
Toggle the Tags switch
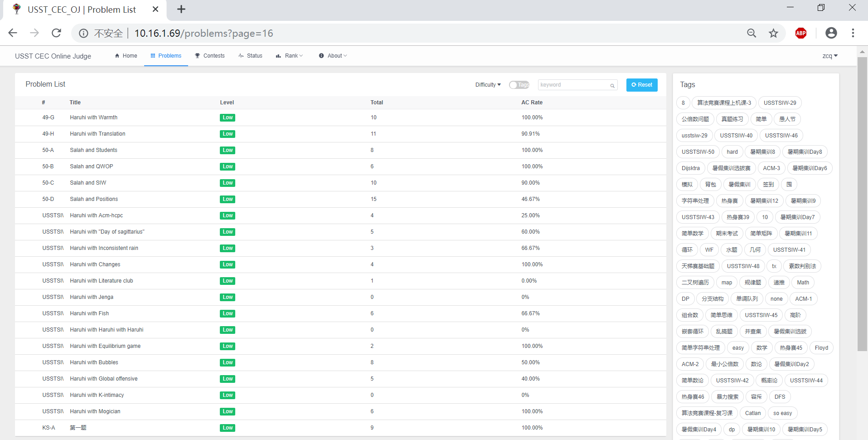click(x=519, y=85)
